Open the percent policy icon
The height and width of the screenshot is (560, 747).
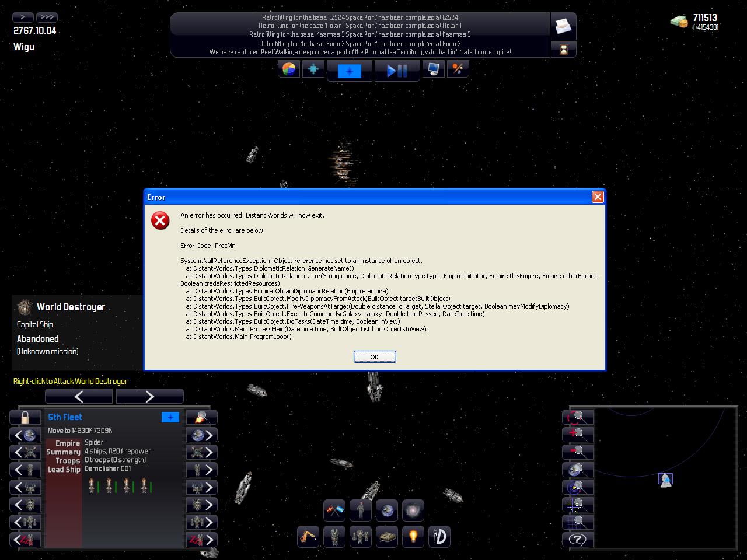click(x=458, y=69)
